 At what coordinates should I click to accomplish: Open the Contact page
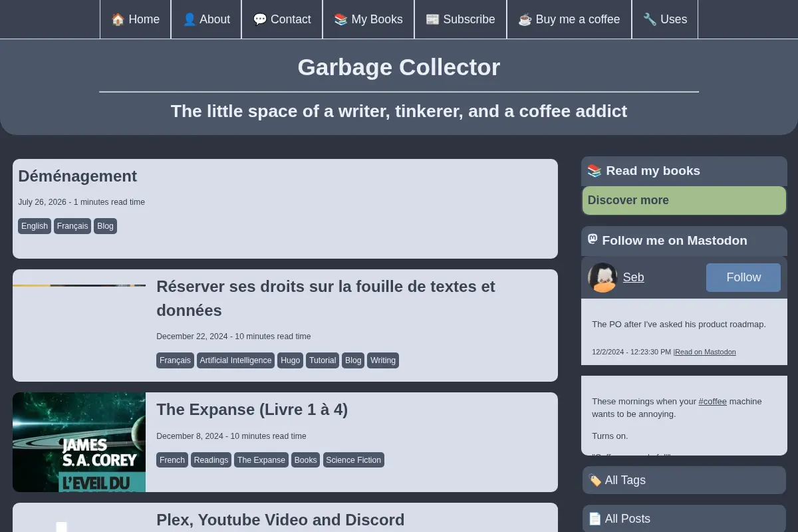tap(282, 19)
